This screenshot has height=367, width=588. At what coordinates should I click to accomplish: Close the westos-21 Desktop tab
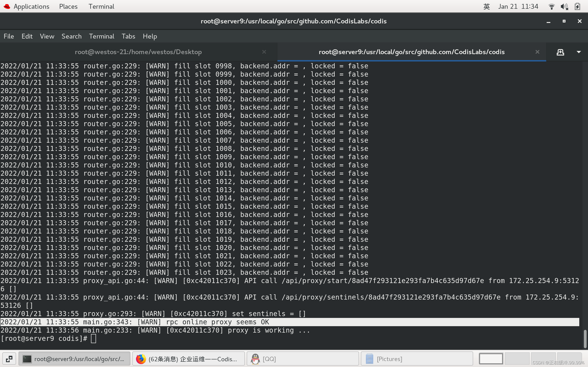pos(264,52)
